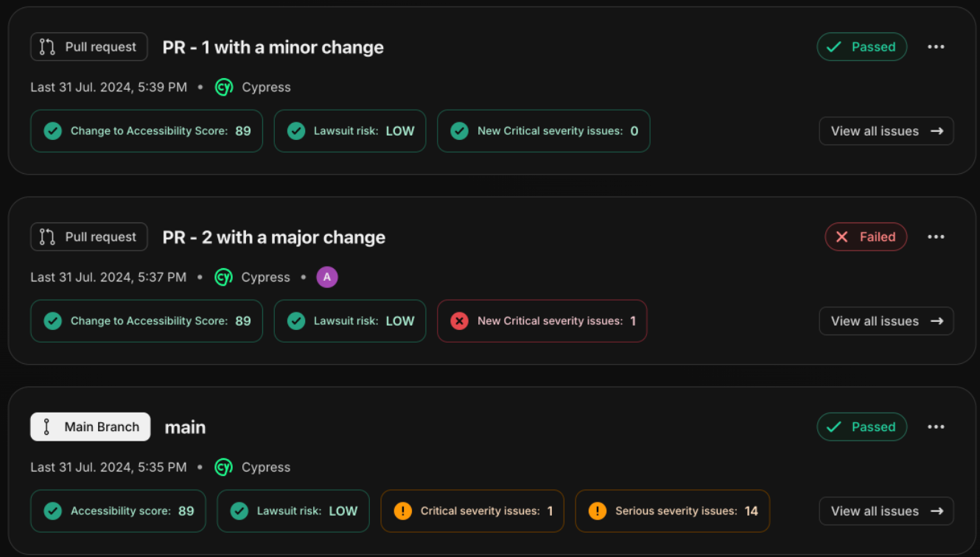This screenshot has width=980, height=557.
Task: Open 'PR - 2 with a major change' title
Action: [x=273, y=237]
